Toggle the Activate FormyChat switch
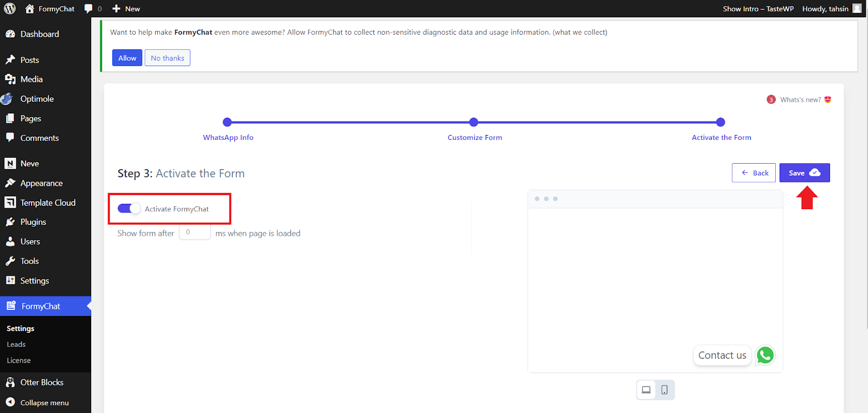The image size is (868, 413). click(x=129, y=209)
